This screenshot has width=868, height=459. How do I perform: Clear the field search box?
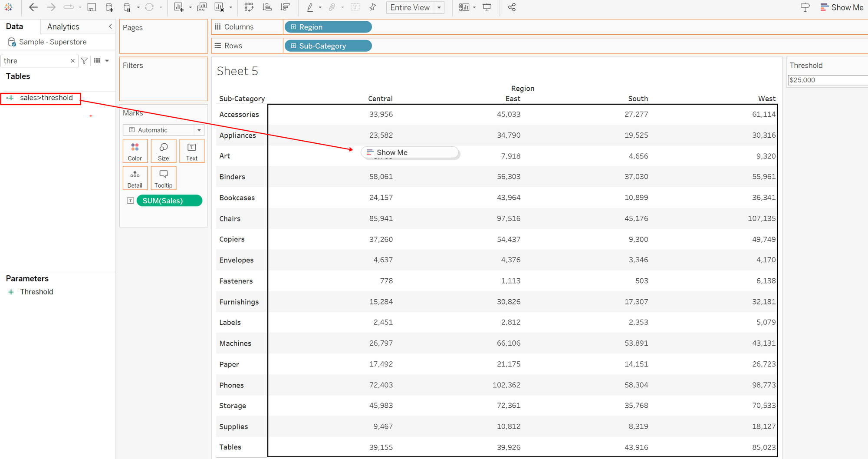72,61
